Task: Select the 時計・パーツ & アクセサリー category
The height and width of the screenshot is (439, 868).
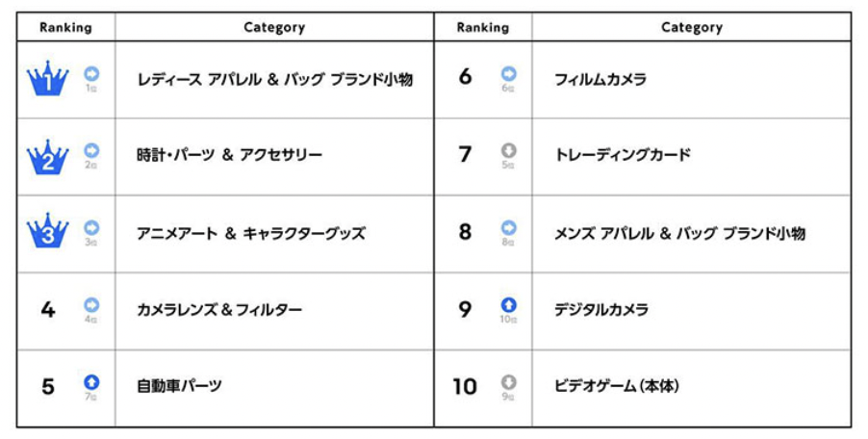Action: (x=229, y=155)
